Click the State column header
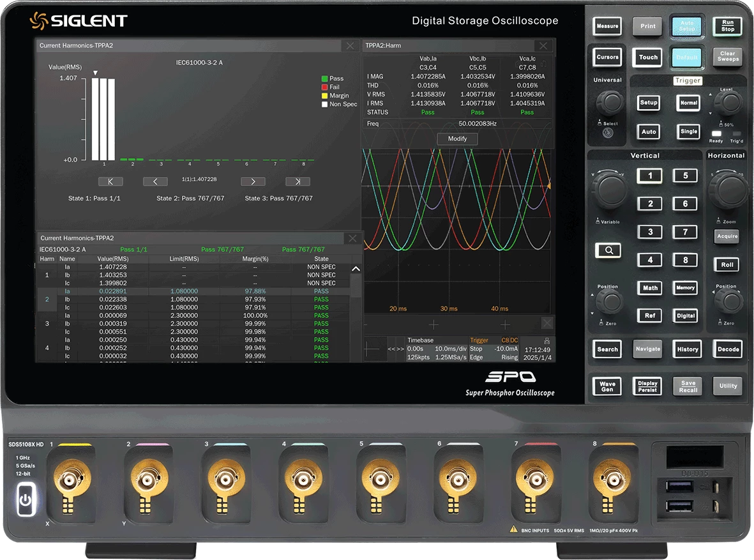 tap(321, 259)
